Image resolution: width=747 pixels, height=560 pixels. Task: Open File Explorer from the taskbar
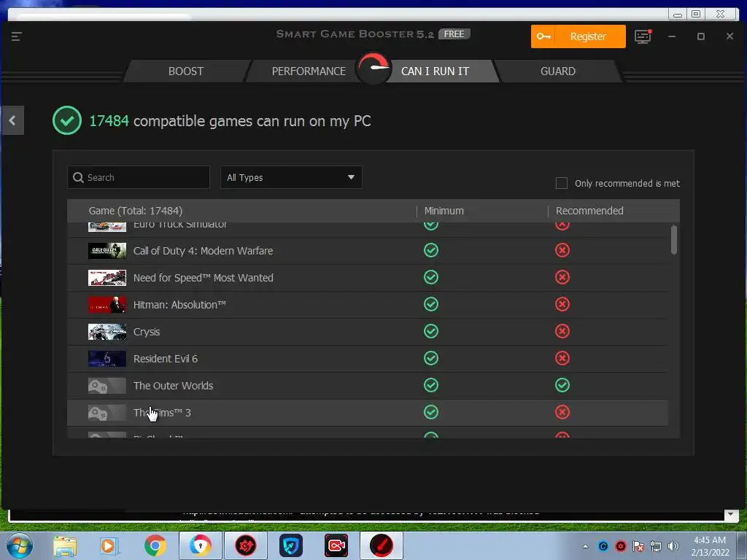(65, 546)
